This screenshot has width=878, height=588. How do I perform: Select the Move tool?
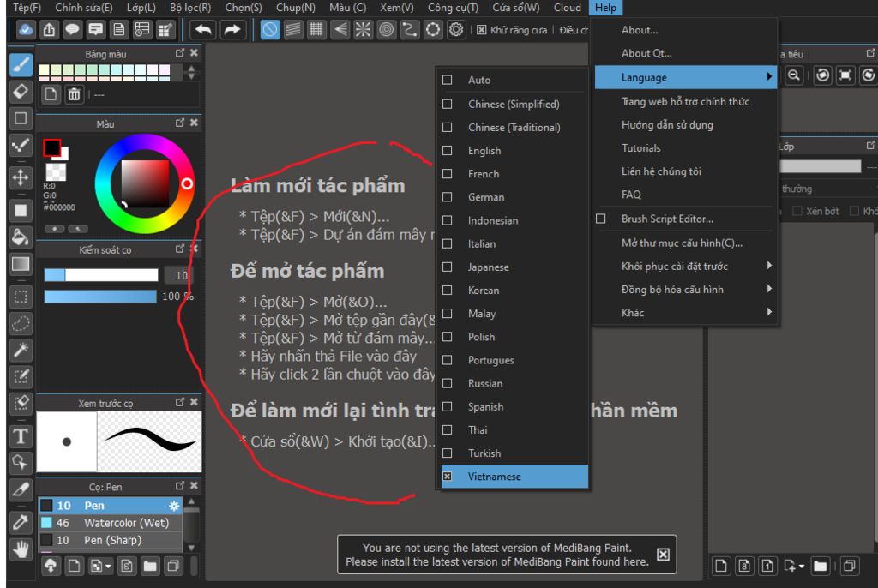21,178
